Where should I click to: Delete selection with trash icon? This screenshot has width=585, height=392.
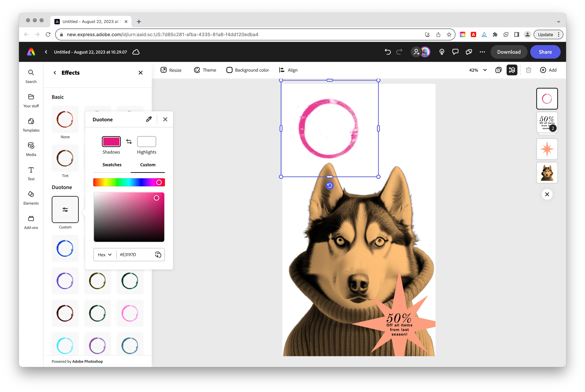[528, 70]
